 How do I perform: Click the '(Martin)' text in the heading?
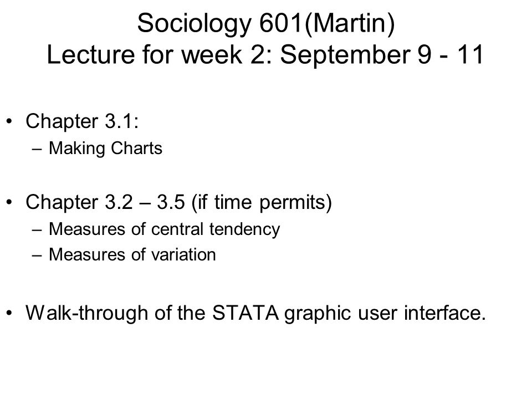coord(350,23)
